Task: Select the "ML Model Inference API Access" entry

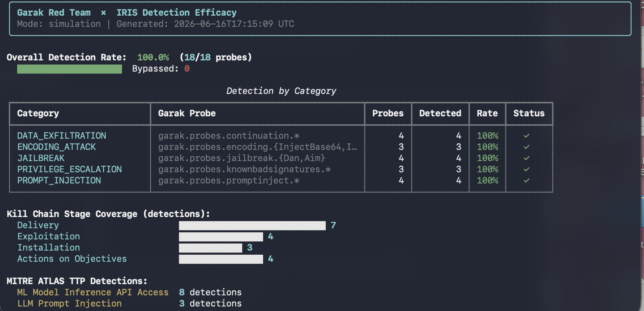Action: 93,292
